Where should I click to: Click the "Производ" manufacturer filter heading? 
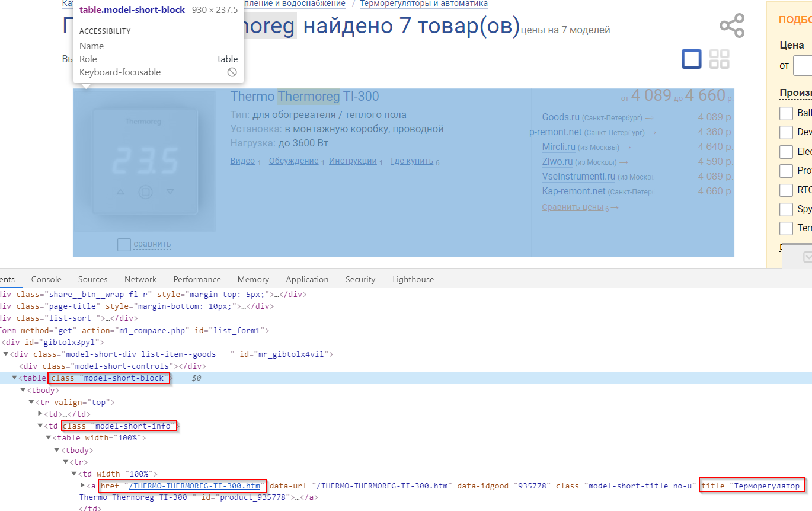795,93
